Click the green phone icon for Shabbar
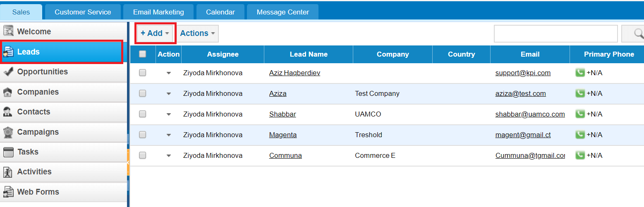644x207 pixels. pos(580,114)
